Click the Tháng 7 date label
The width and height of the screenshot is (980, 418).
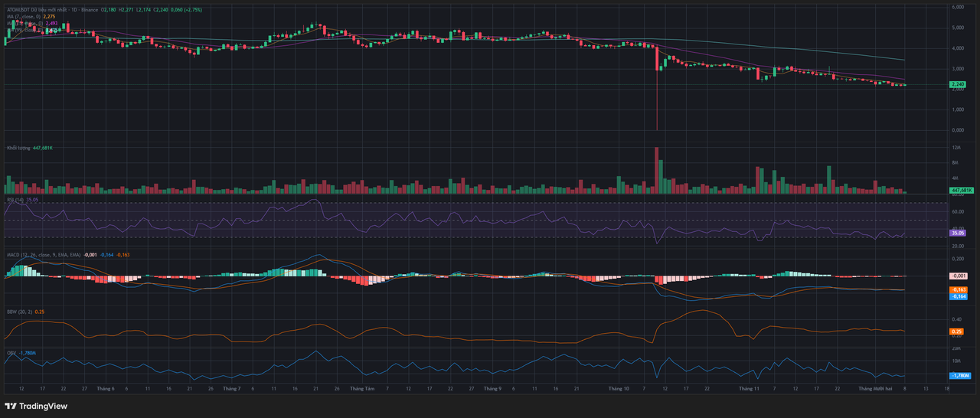point(231,389)
